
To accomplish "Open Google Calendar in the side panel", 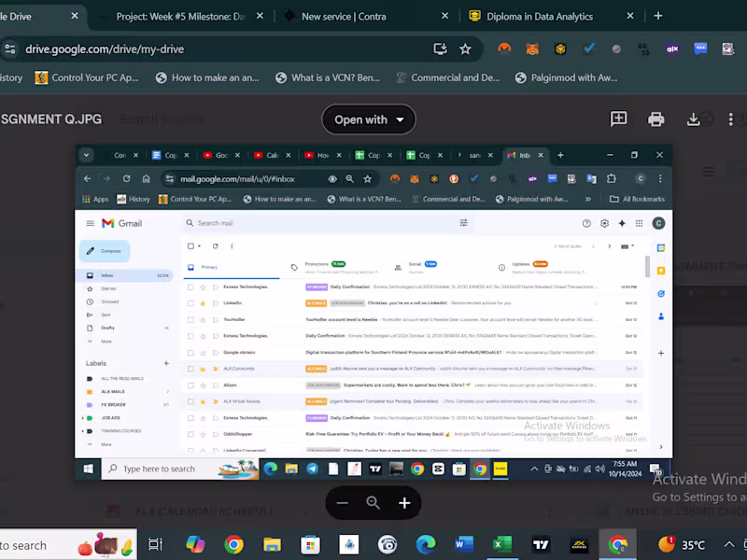I will coord(662,246).
